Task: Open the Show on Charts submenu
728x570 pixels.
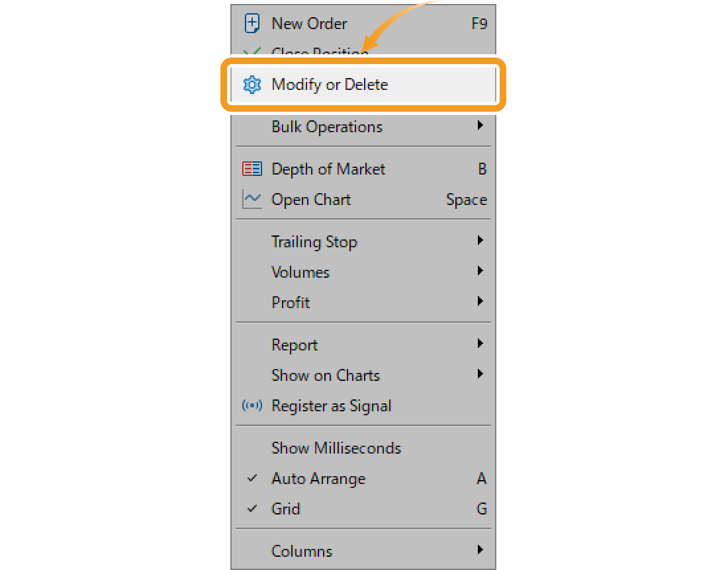Action: (x=326, y=375)
